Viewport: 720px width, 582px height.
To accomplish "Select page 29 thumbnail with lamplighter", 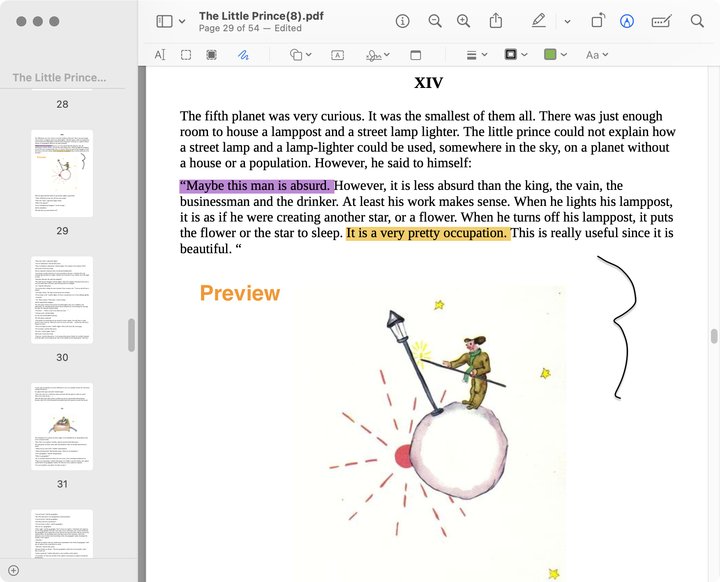I will (62, 173).
